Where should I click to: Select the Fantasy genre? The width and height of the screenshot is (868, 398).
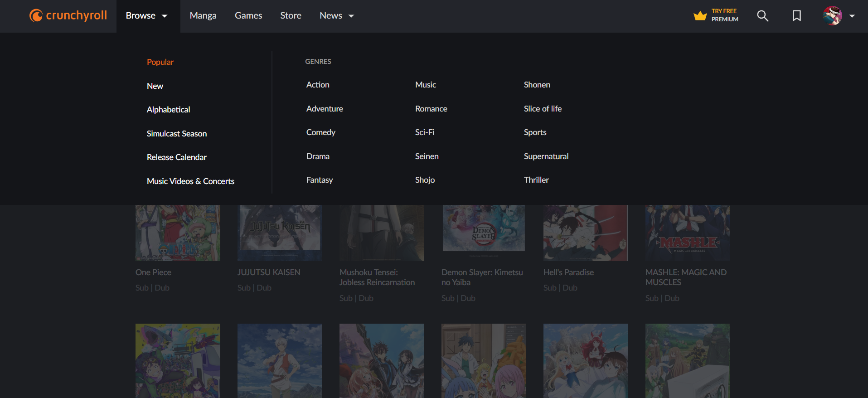pos(320,180)
